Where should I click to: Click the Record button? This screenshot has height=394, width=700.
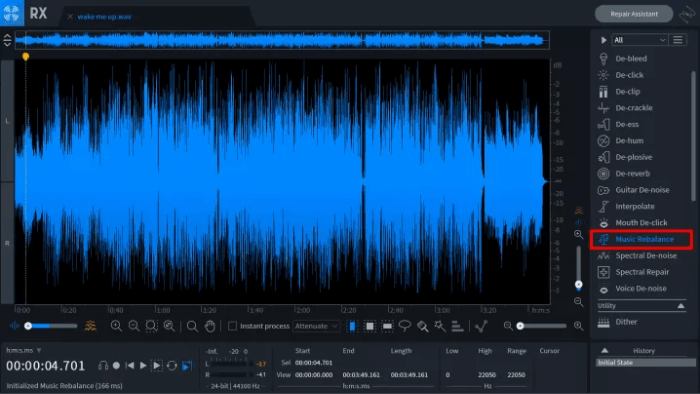click(116, 366)
